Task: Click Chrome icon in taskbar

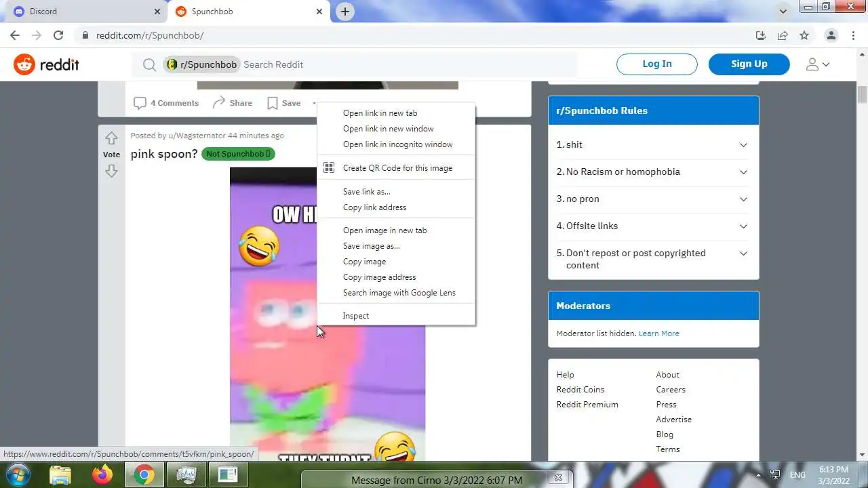Action: pyautogui.click(x=144, y=474)
